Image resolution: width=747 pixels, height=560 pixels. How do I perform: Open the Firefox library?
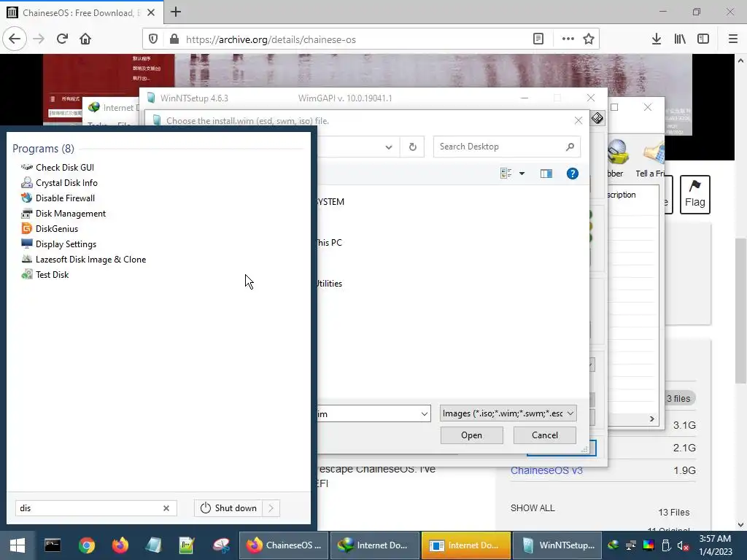[x=680, y=39]
